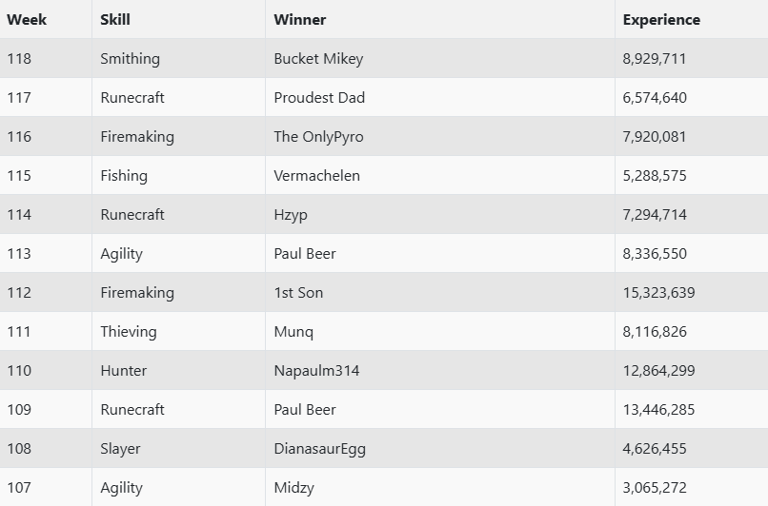This screenshot has width=768, height=506.
Task: Click the Winner column header
Action: click(x=300, y=19)
